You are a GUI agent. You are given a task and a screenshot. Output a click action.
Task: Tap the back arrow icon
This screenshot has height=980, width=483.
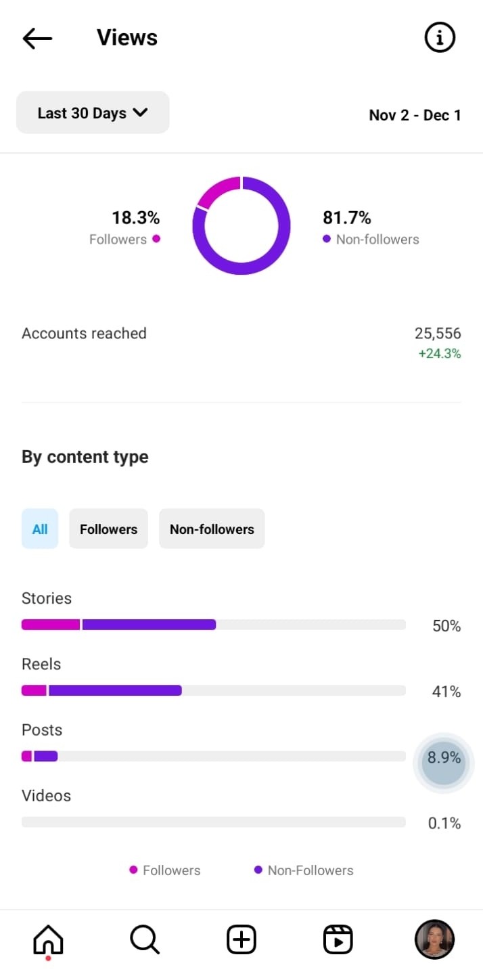(37, 38)
